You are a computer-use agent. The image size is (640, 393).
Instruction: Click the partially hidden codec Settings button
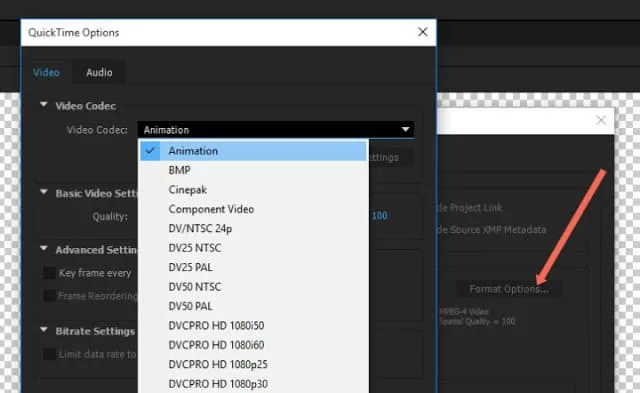(390, 158)
